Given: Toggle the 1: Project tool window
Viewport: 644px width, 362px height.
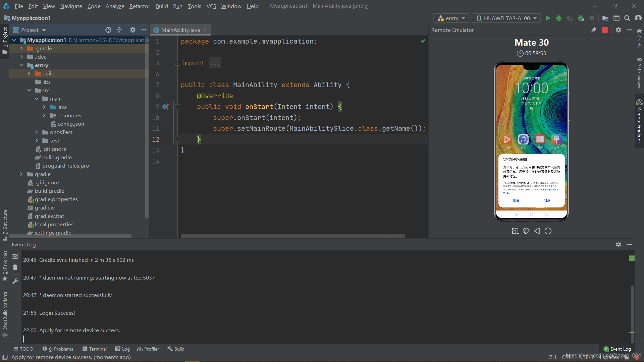Looking at the screenshot, I should click(x=5, y=41).
